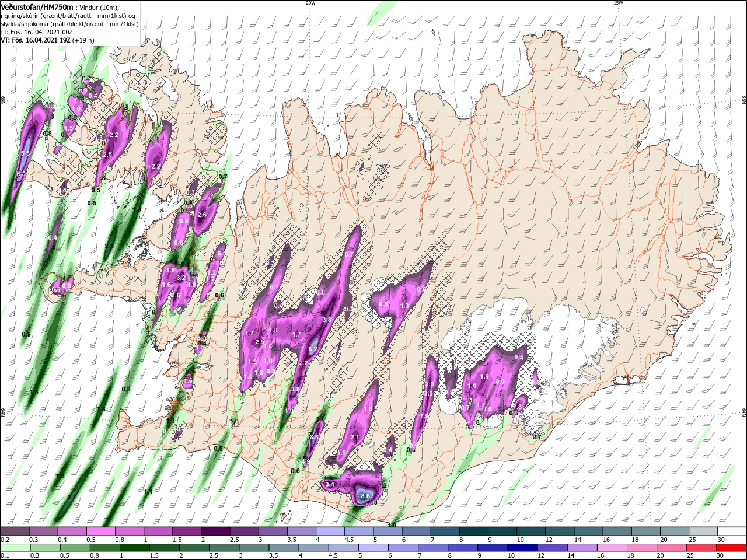The image size is (747, 560).
Task: Click the 0.1 label under the rain scale
Action: click(5, 556)
